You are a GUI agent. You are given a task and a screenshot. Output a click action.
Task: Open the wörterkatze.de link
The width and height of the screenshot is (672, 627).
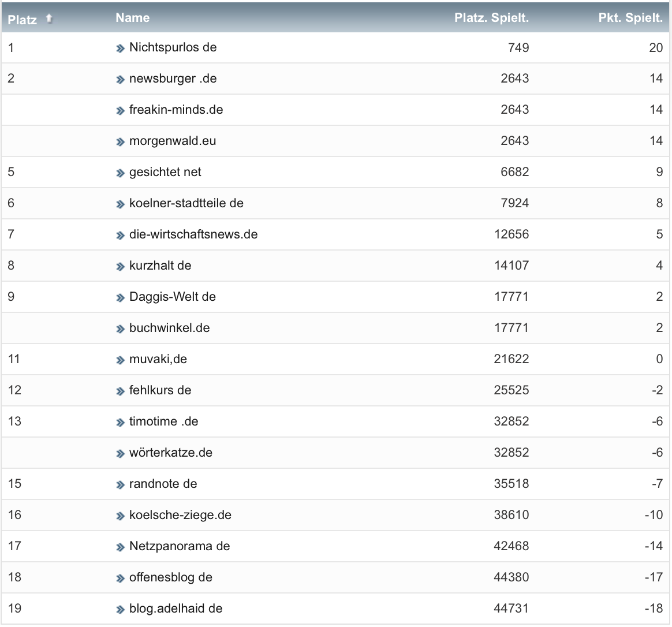pyautogui.click(x=170, y=453)
